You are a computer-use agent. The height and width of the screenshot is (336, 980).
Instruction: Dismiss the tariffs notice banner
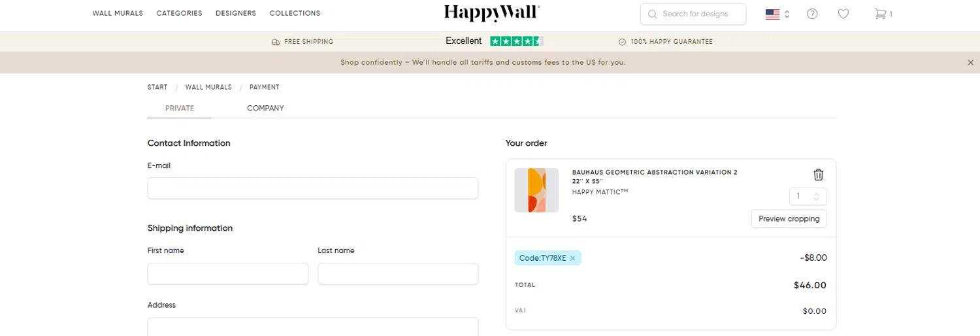click(970, 63)
